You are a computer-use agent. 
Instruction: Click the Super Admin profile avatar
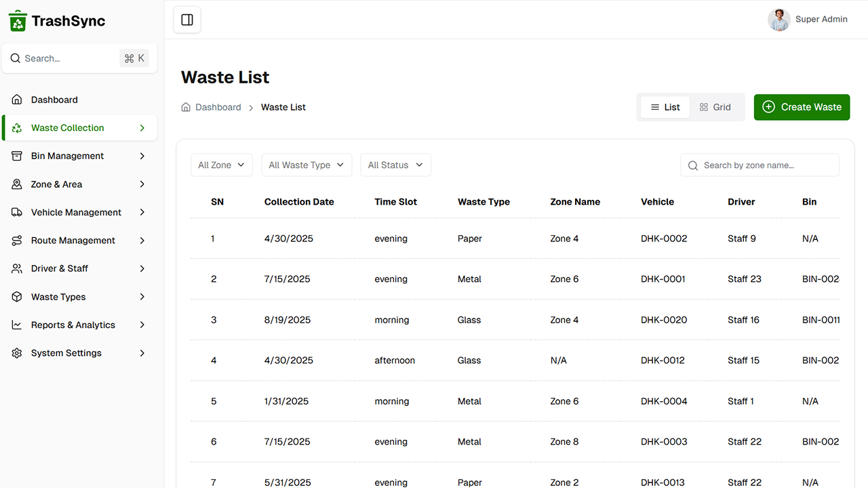point(778,20)
